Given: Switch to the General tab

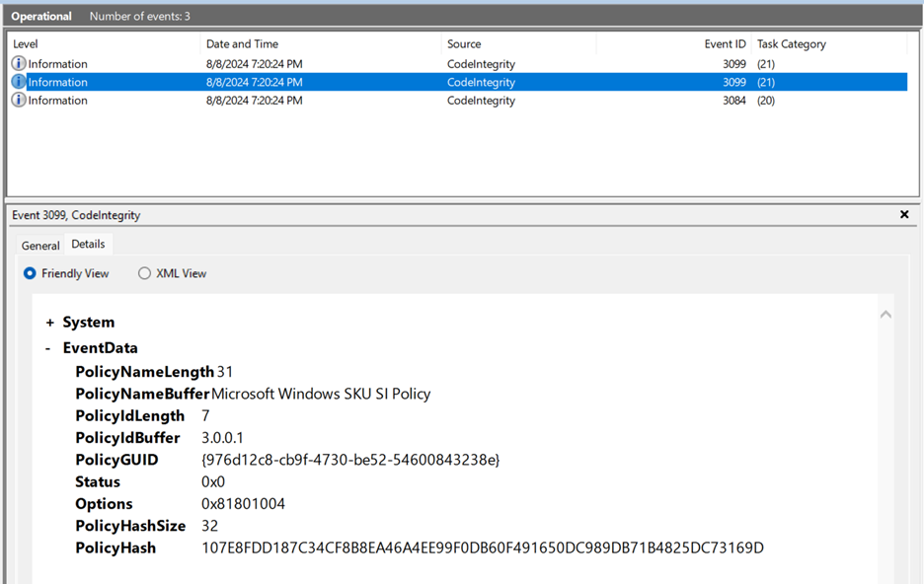Looking at the screenshot, I should (40, 246).
